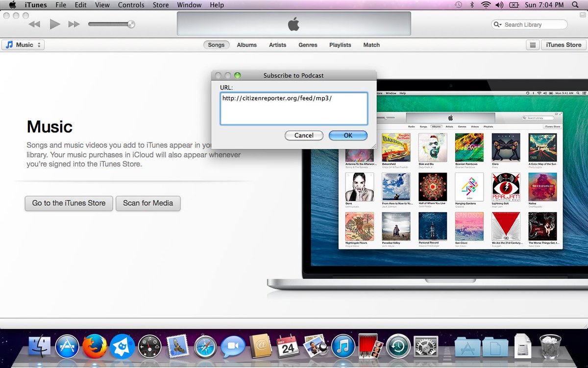The width and height of the screenshot is (588, 368).
Task: Click the volume speaker menu bar icon
Action: coord(499,5)
